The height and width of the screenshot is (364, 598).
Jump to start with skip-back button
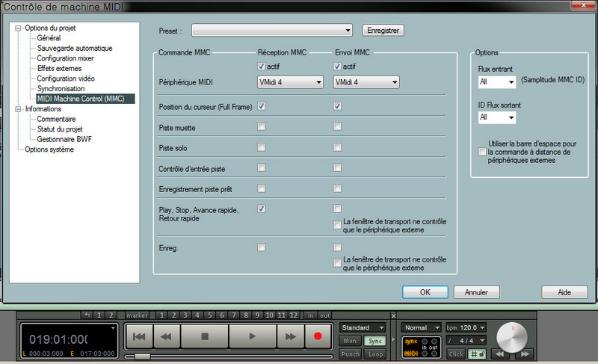point(139,337)
